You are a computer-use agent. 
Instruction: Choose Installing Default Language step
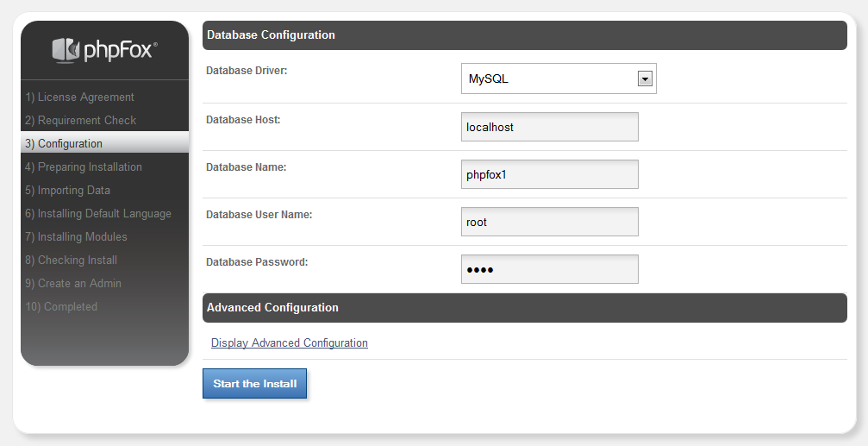[x=98, y=214]
